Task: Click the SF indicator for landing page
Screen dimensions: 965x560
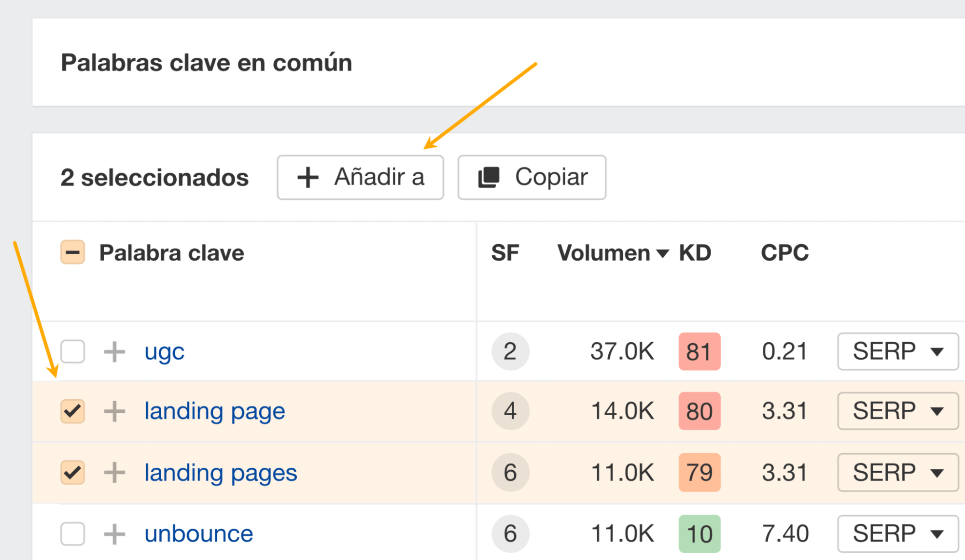Action: tap(510, 411)
